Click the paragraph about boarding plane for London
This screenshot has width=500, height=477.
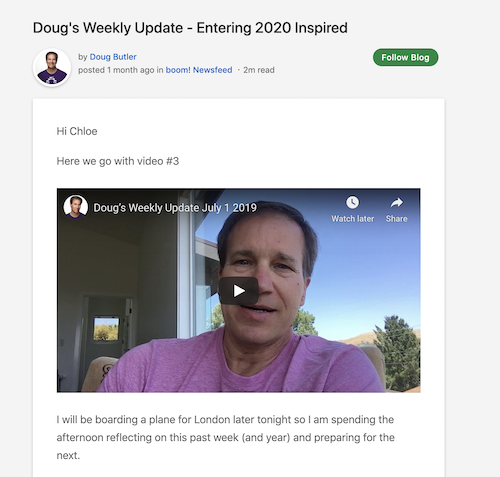225,437
